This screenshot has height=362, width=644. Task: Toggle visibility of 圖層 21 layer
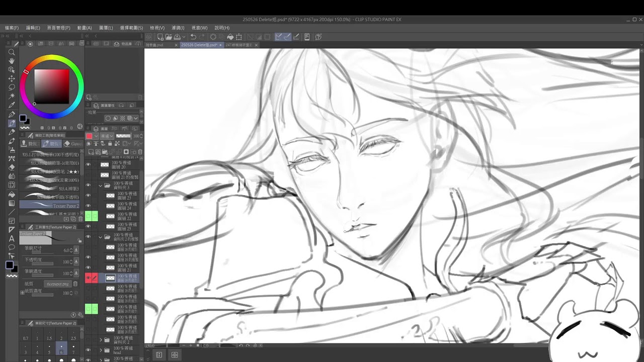[x=88, y=267]
